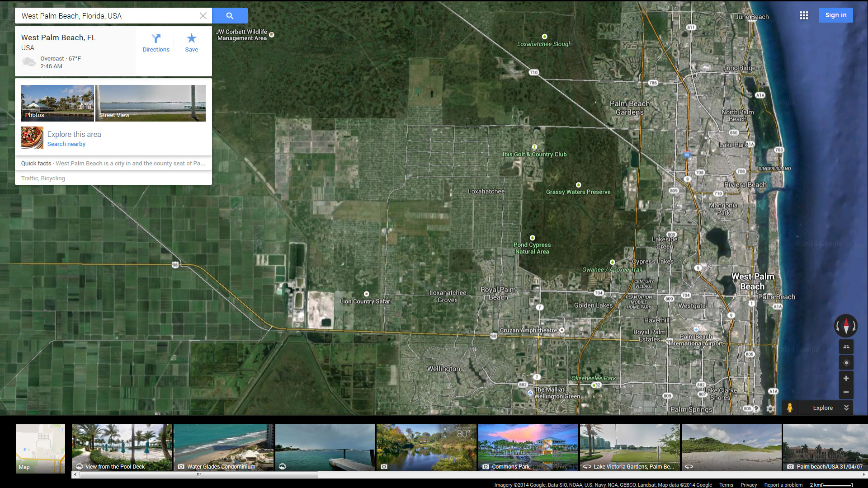
Task: Click the Search nearby link
Action: point(66,144)
